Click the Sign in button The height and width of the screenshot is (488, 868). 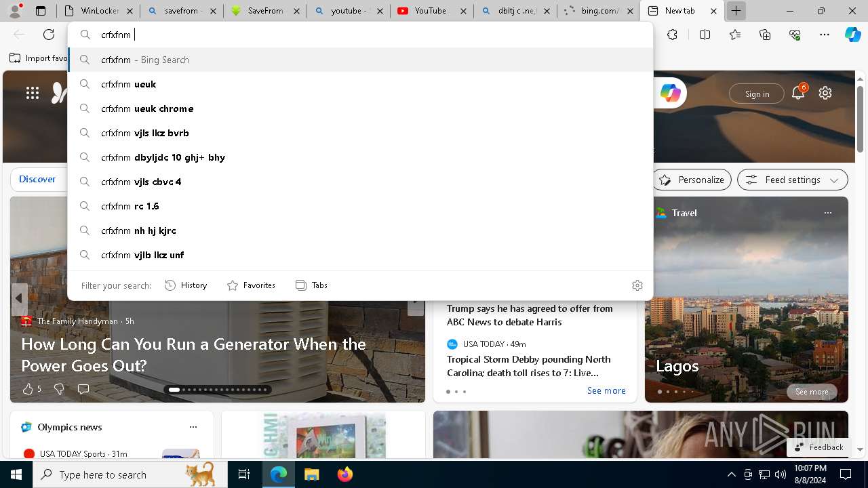pyautogui.click(x=757, y=94)
